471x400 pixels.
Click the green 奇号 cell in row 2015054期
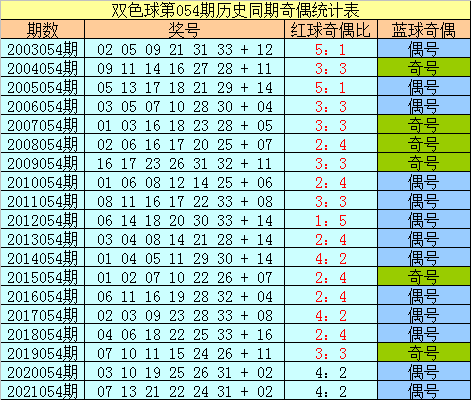[424, 276]
